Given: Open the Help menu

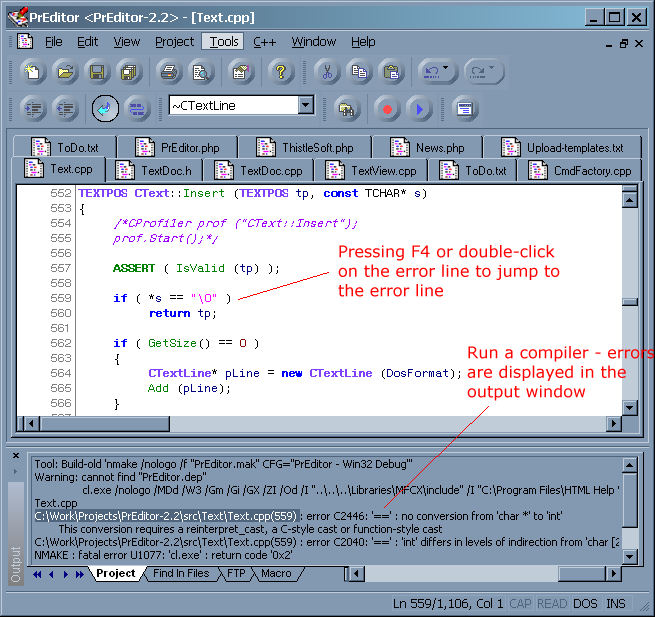Looking at the screenshot, I should click(363, 42).
